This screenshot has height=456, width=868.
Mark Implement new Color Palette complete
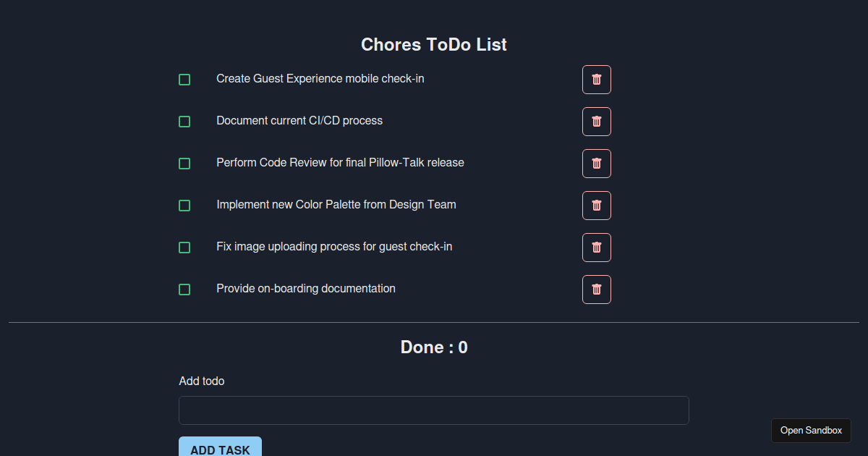(184, 206)
